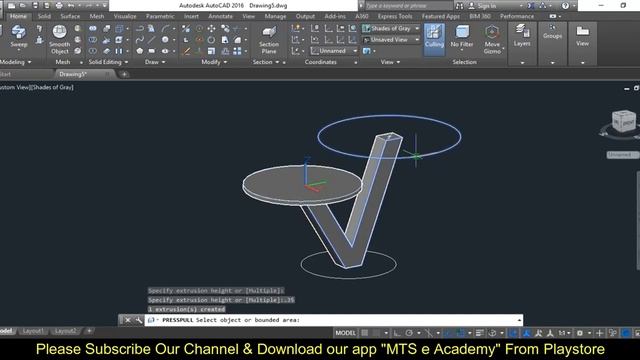
Task: Expand the Draw panel
Action: coord(155,62)
